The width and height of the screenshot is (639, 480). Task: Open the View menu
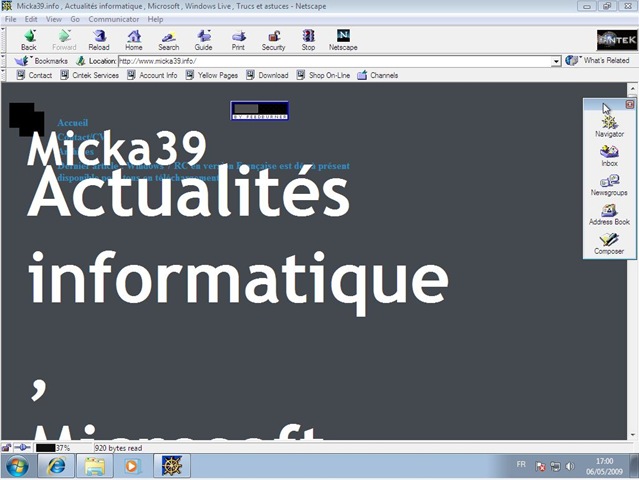tap(54, 19)
